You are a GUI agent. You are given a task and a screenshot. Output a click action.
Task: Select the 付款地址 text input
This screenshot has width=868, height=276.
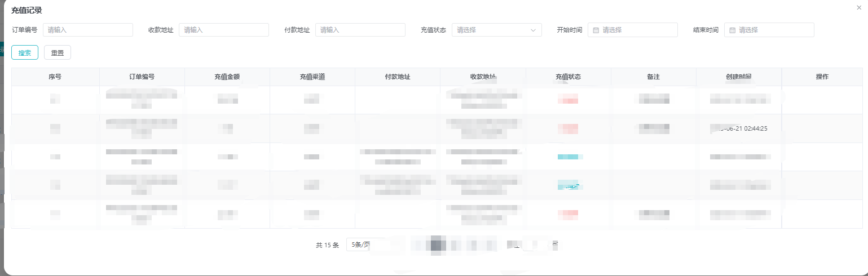360,30
